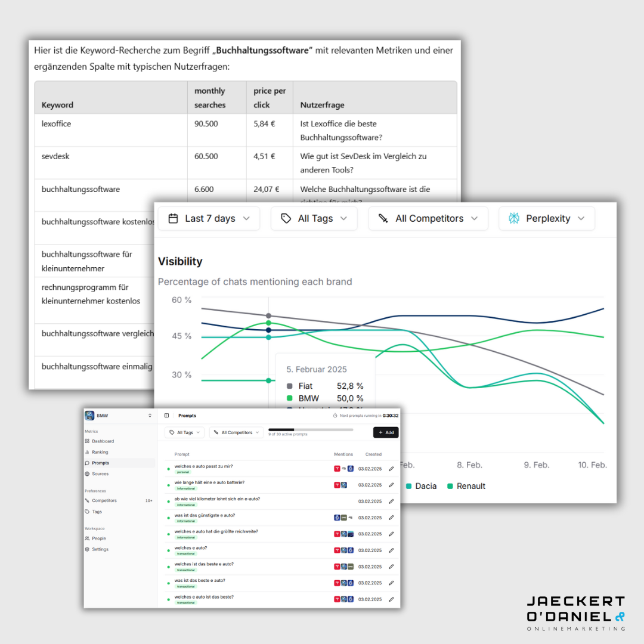Open the All Tags dropdown in the Visibility panel
644x644 pixels.
pyautogui.click(x=314, y=218)
